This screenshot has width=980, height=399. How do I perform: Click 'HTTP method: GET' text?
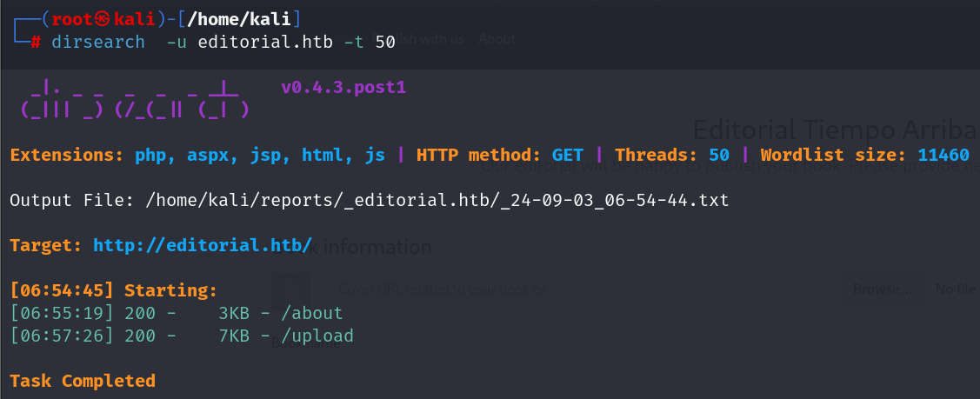tap(500, 155)
